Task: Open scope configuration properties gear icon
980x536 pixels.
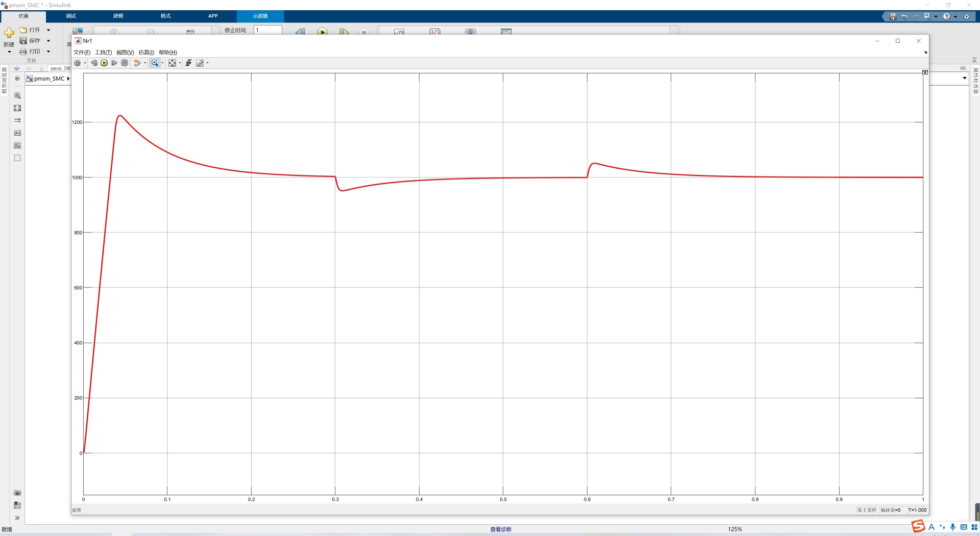Action: tap(77, 63)
